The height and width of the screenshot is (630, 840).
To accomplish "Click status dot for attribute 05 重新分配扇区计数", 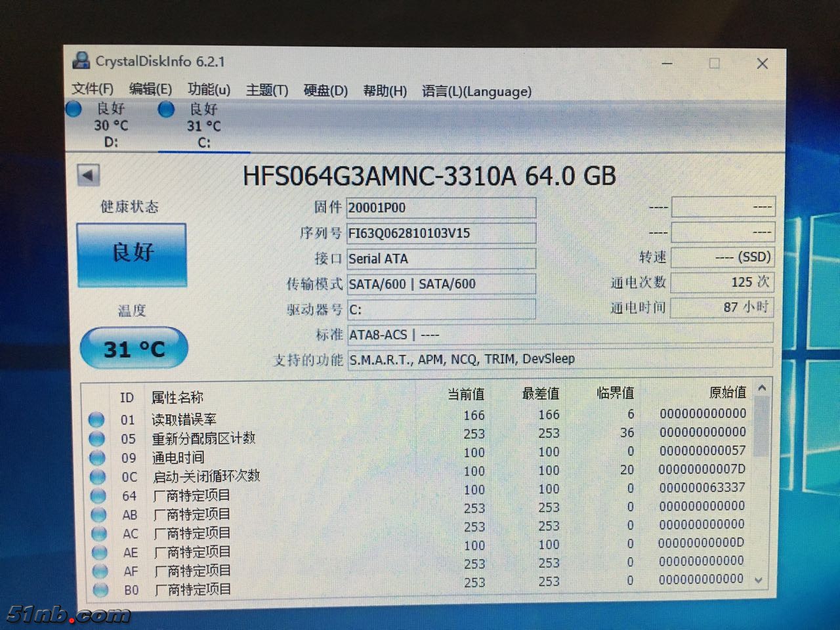I will 97,438.
